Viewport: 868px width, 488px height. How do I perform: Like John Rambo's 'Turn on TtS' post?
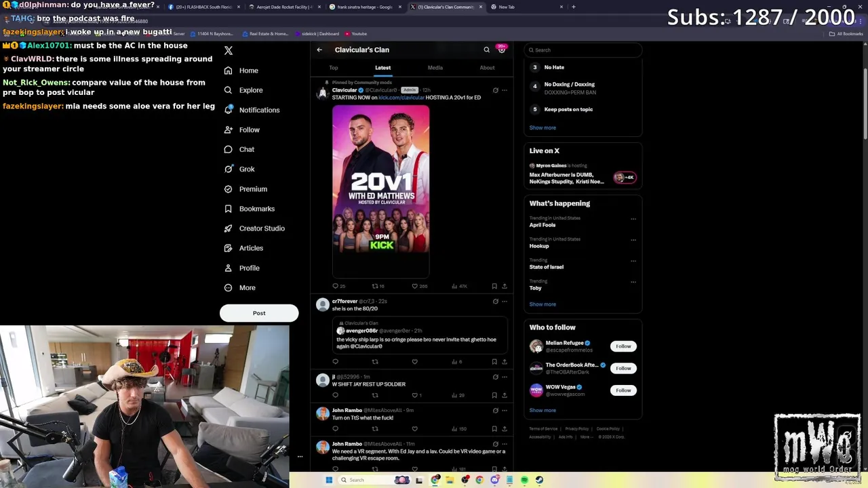414,428
